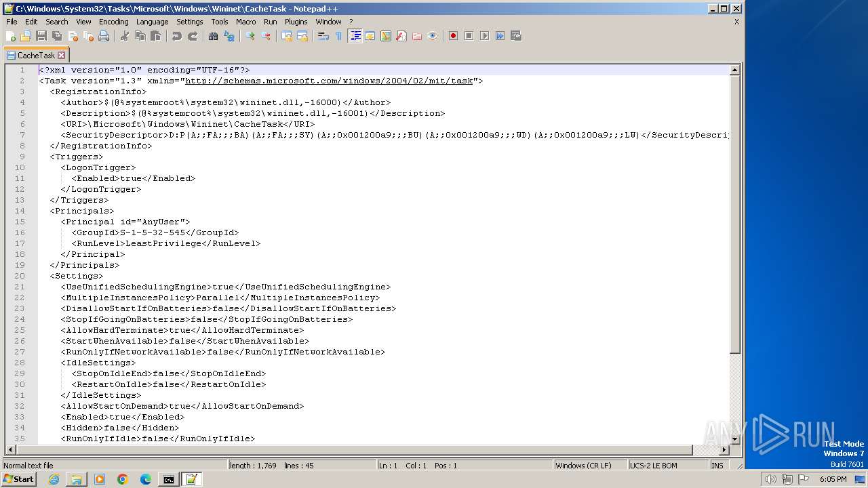Screen dimensions: 868x488
Task: Open the Document Map panel icon
Action: (x=386, y=36)
